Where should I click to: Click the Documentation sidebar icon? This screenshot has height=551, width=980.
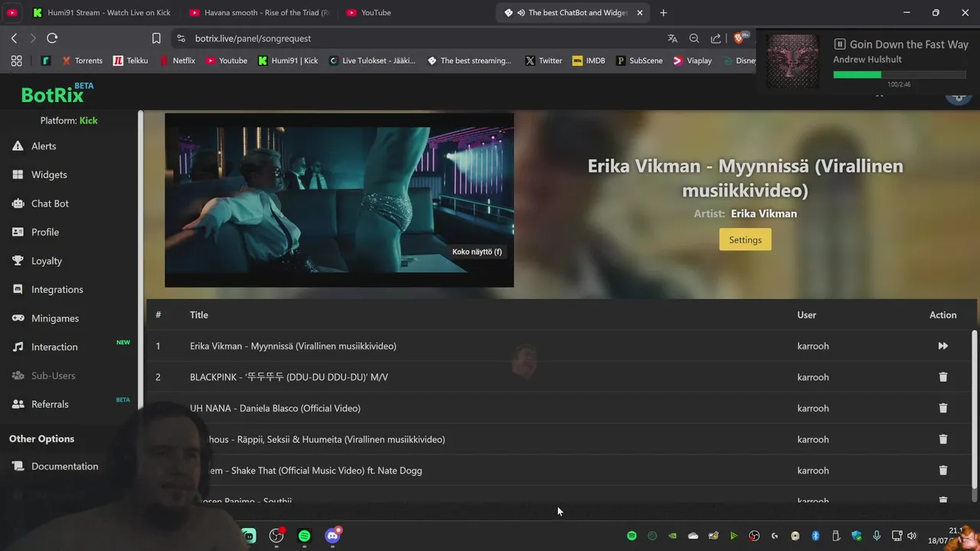pyautogui.click(x=18, y=466)
